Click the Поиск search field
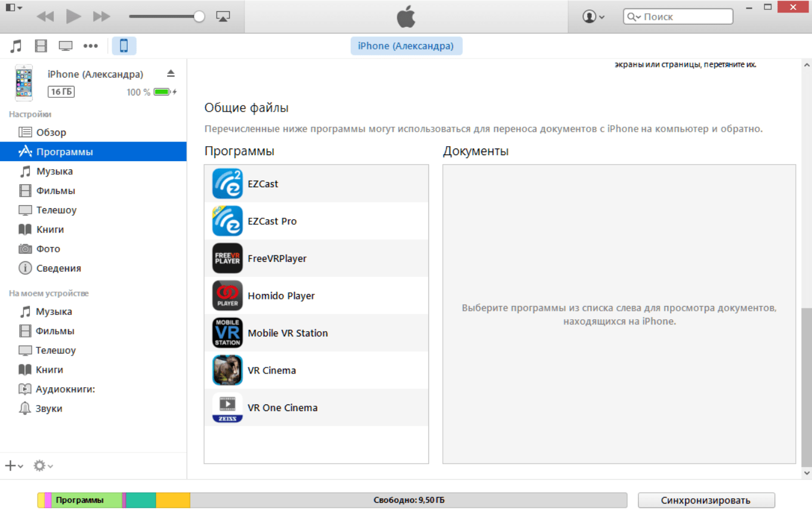Viewport: 812px width, 519px height. click(x=678, y=17)
